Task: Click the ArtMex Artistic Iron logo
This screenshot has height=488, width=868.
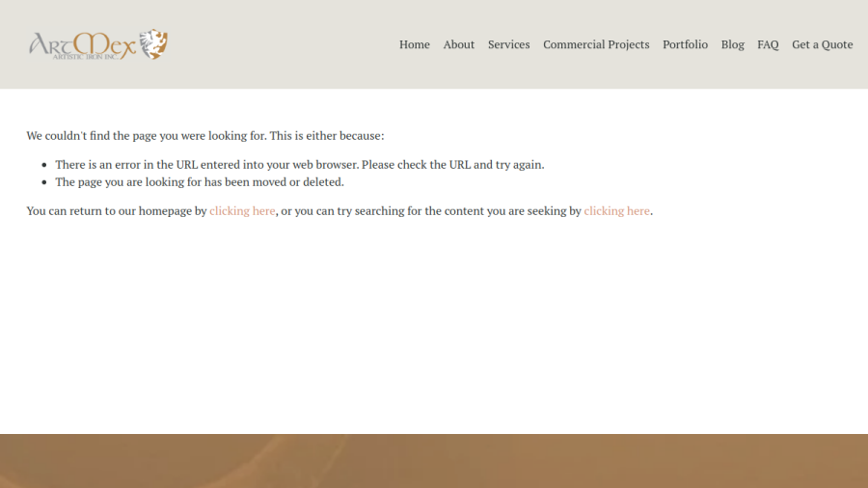Action: [98, 44]
